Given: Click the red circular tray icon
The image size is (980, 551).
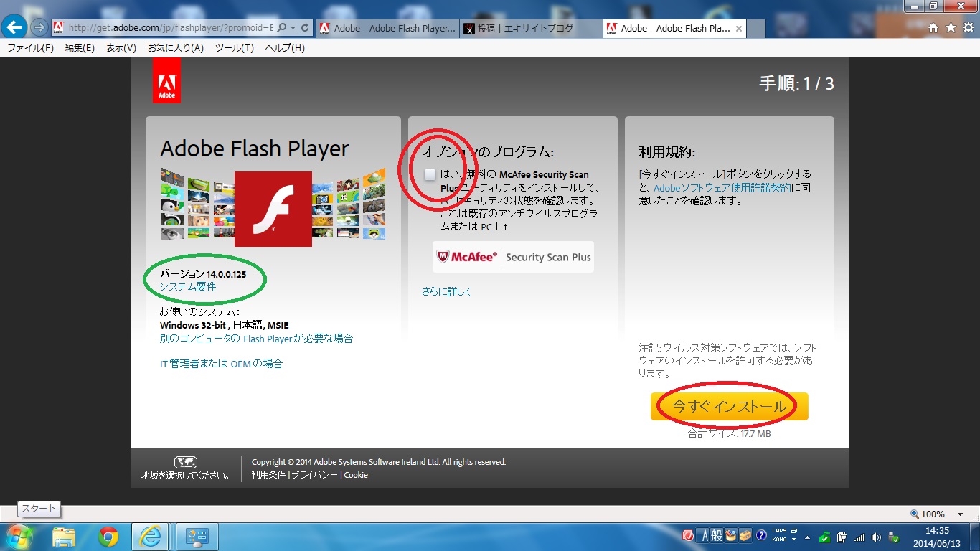Looking at the screenshot, I should 687,535.
